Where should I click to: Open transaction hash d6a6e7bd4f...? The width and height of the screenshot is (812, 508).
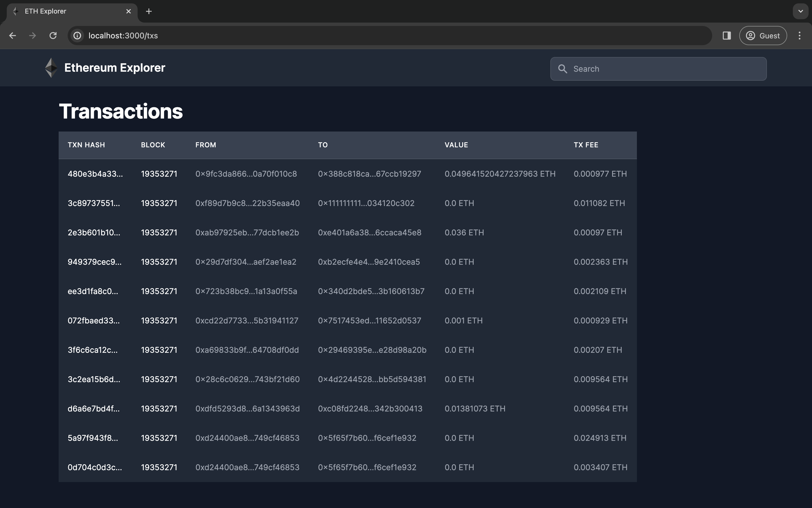[x=94, y=409]
